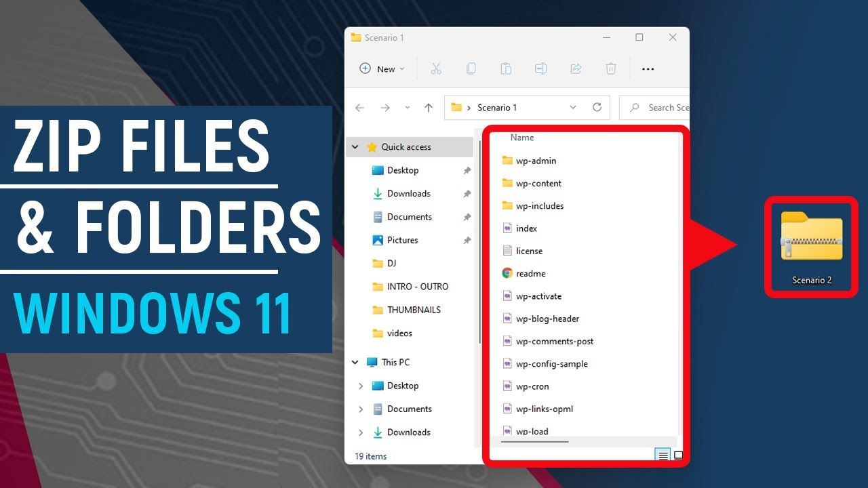Select the wp-load file
This screenshot has height=488, width=868.
[x=525, y=430]
